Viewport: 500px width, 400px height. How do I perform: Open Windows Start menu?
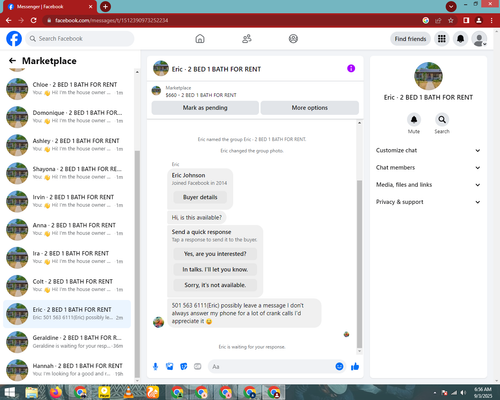click(x=9, y=392)
